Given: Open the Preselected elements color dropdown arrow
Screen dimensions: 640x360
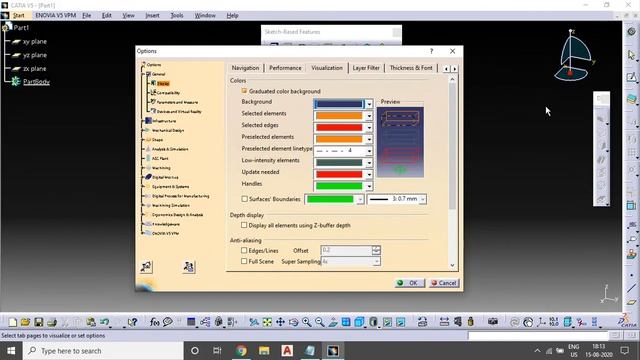Looking at the screenshot, I should coord(369,139).
